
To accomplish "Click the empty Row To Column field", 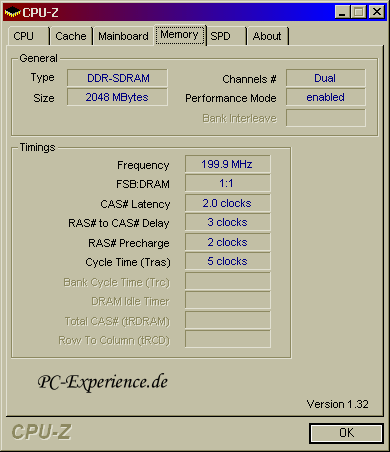I will click(x=228, y=339).
